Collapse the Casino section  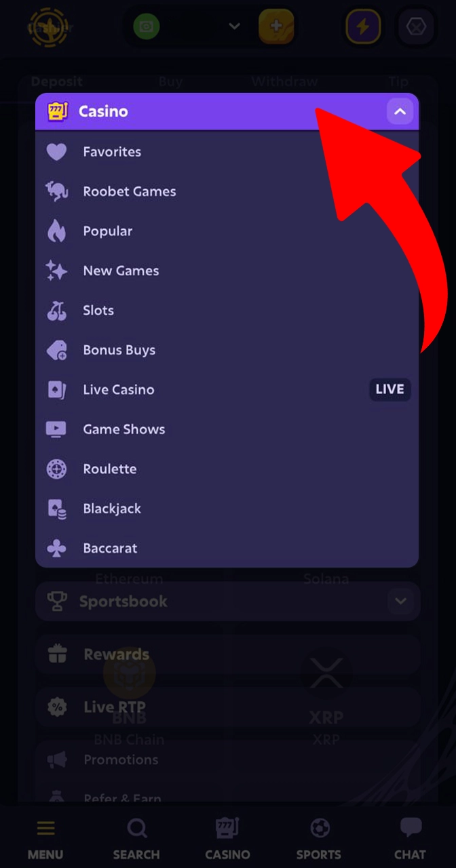(400, 111)
